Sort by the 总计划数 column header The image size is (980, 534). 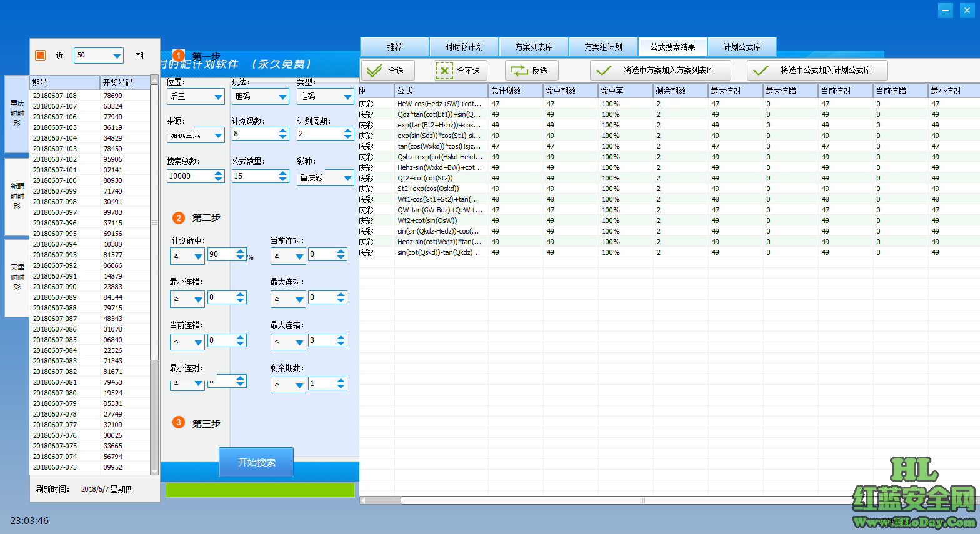516,91
